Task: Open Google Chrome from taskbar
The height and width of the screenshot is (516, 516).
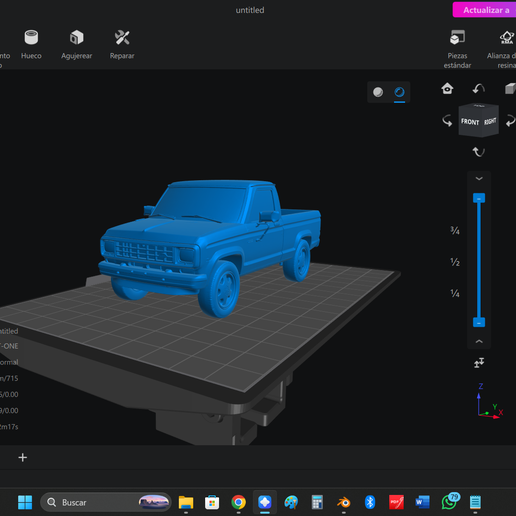Action: 238,502
